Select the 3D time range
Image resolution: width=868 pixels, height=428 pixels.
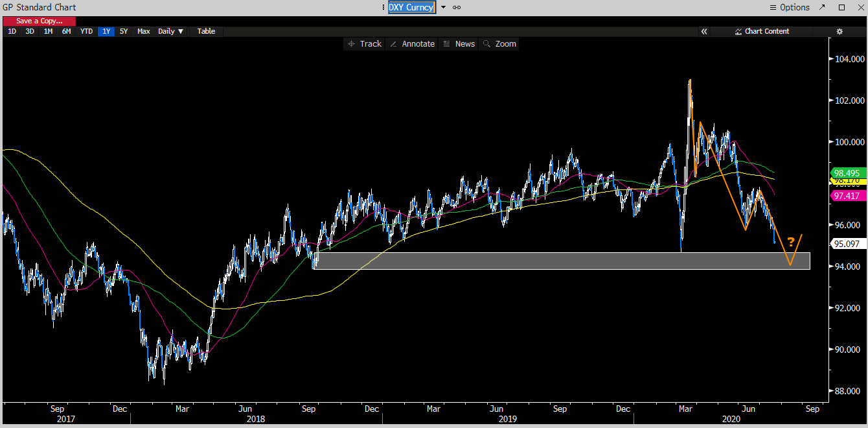[30, 31]
